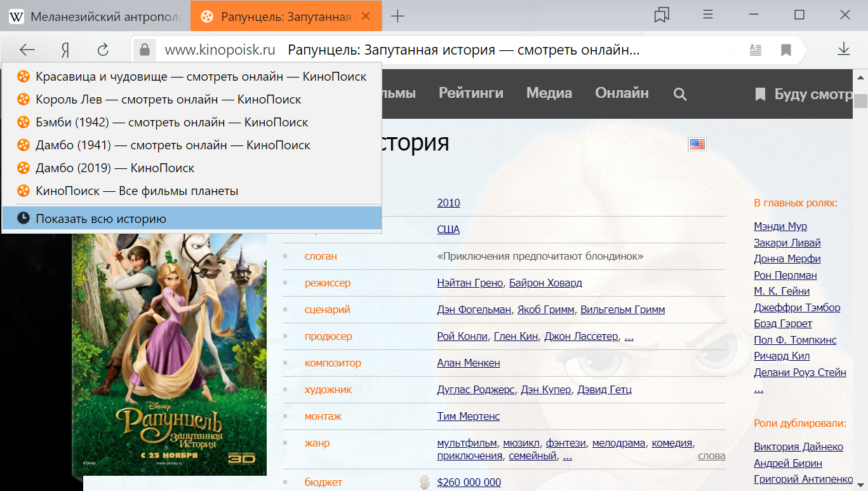Expand genre list with the ellipsis
Screen dimensions: 868x491
tap(567, 456)
